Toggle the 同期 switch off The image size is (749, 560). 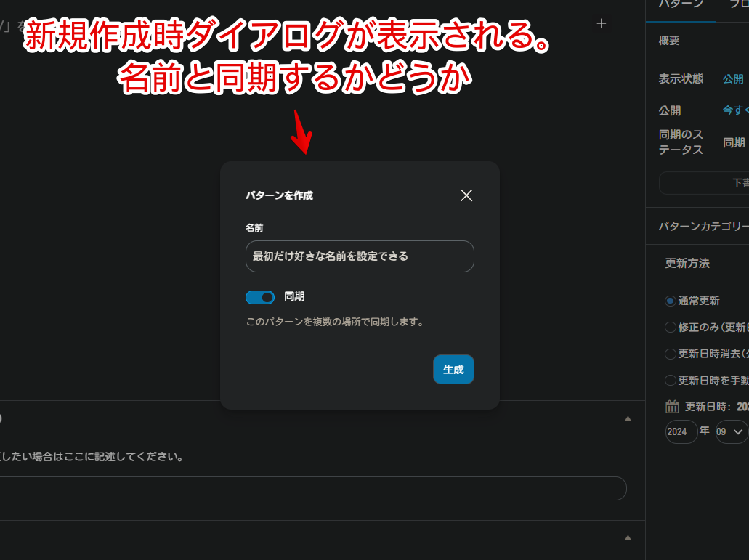[260, 297]
